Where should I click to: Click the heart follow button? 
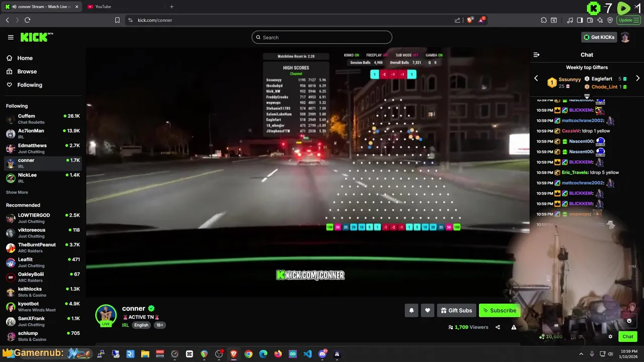(x=428, y=311)
